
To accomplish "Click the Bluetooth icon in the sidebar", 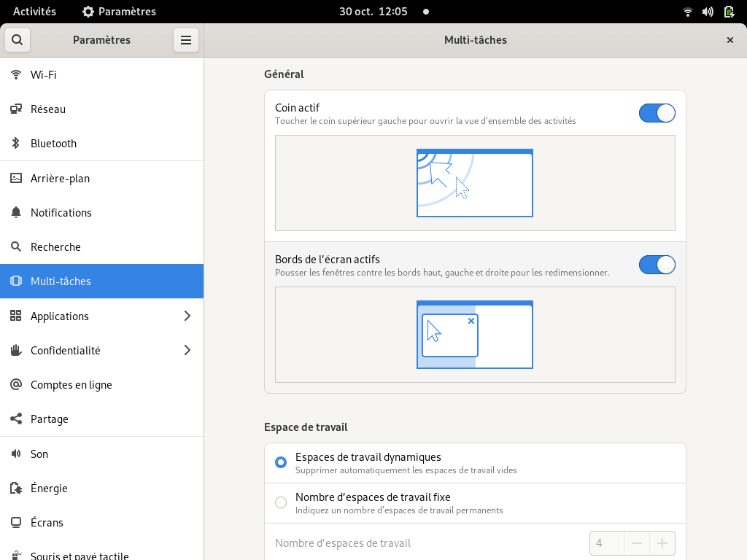I will [x=16, y=144].
